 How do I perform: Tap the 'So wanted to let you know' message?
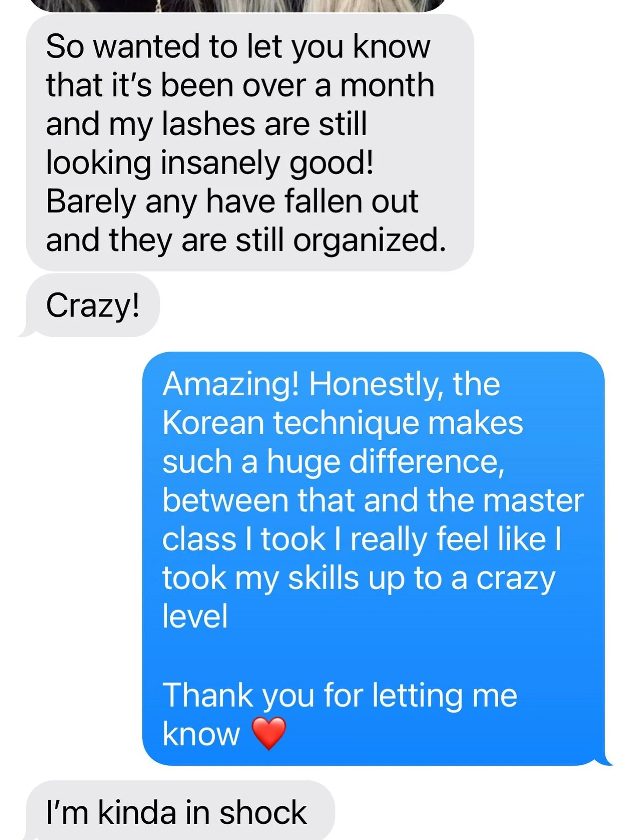coord(250,143)
